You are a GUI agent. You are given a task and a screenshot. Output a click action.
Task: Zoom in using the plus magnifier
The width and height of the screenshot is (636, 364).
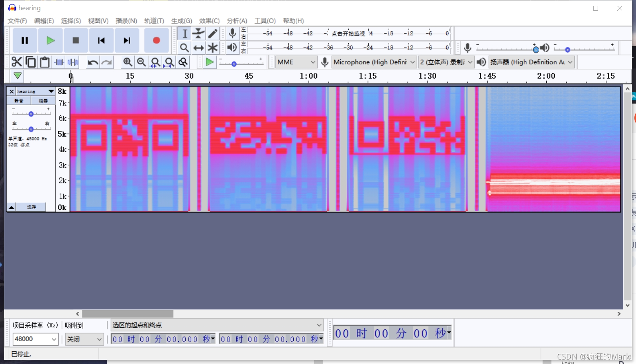128,62
